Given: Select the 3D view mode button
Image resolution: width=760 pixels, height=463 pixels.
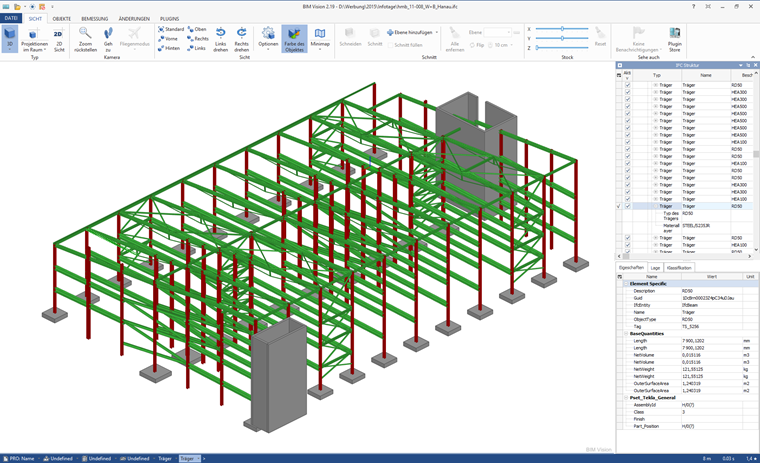Looking at the screenshot, I should 9,39.
